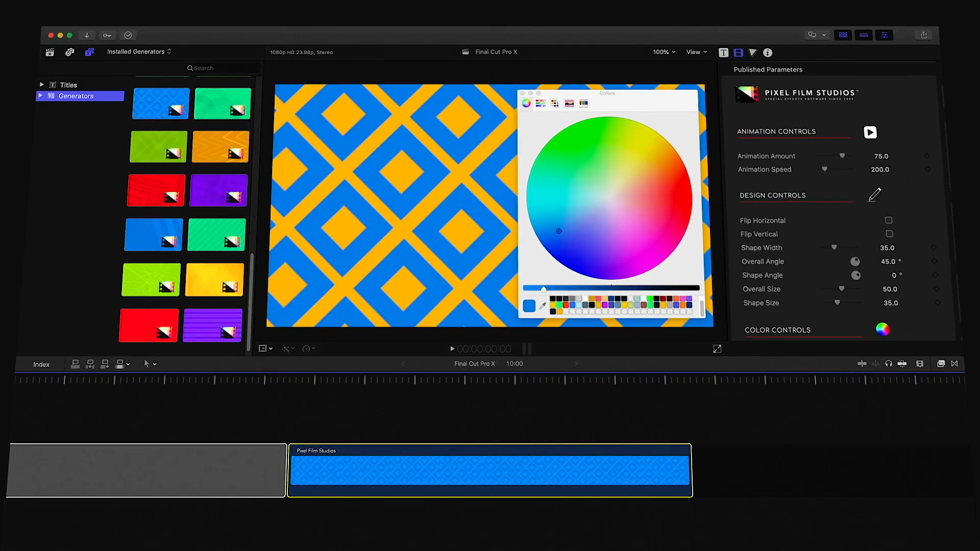
Task: Enable the Flip Horizontal checkbox
Action: point(889,220)
